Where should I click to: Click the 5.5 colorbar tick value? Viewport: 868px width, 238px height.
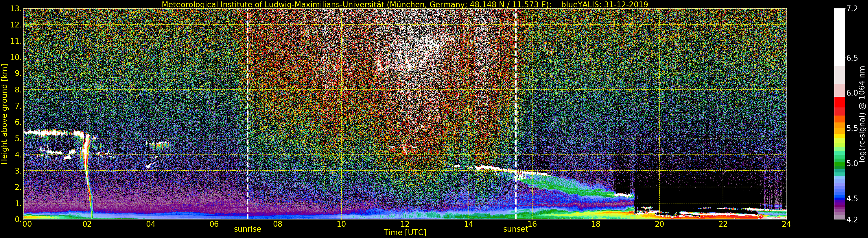(x=852, y=128)
